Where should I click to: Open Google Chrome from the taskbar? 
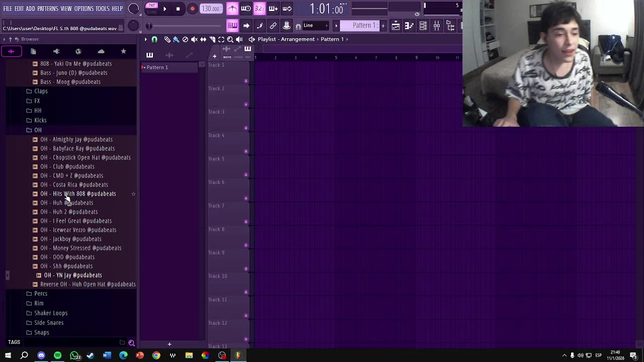point(156,355)
